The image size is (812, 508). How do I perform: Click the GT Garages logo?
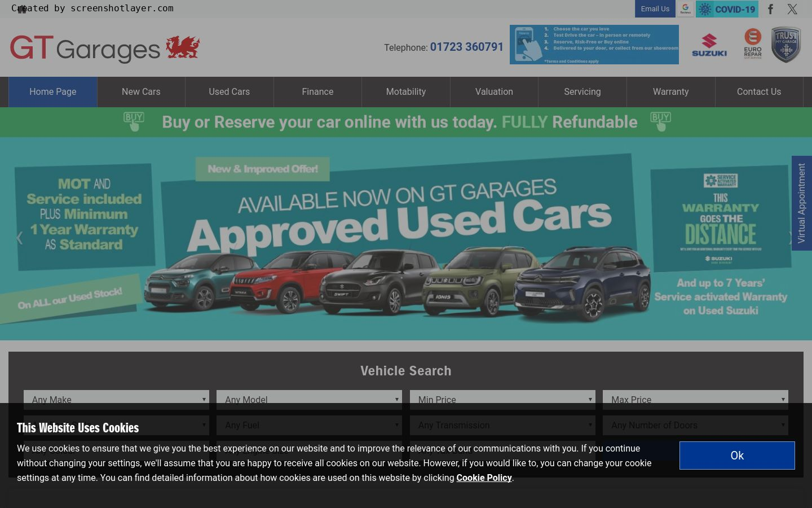pos(105,48)
